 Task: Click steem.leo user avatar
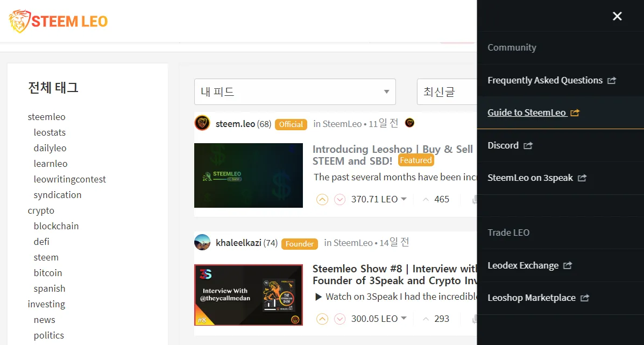(202, 123)
